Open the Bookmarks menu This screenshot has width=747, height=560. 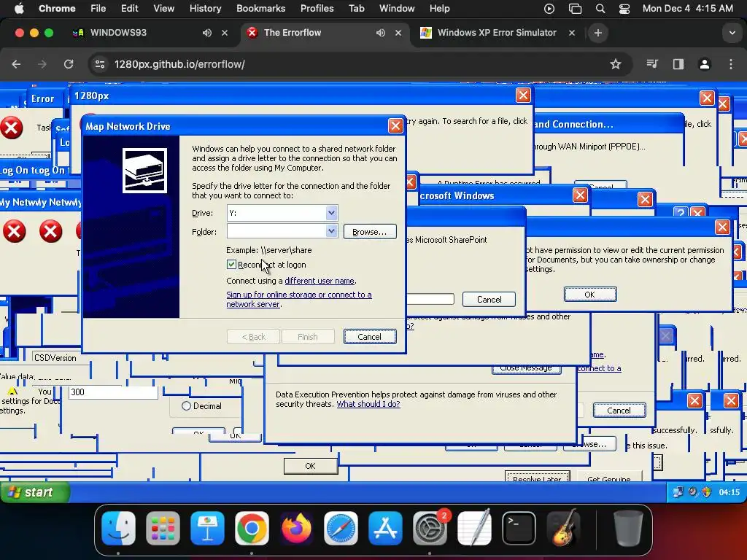tap(260, 9)
